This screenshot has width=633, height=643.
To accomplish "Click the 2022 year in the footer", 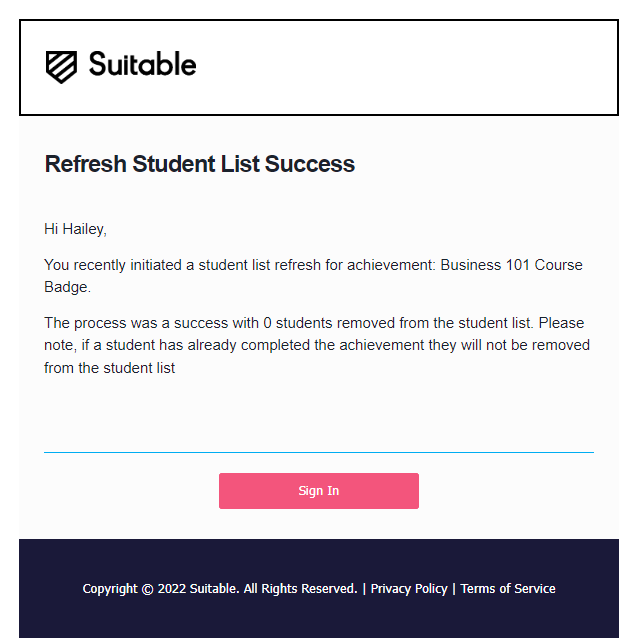I will [x=172, y=588].
